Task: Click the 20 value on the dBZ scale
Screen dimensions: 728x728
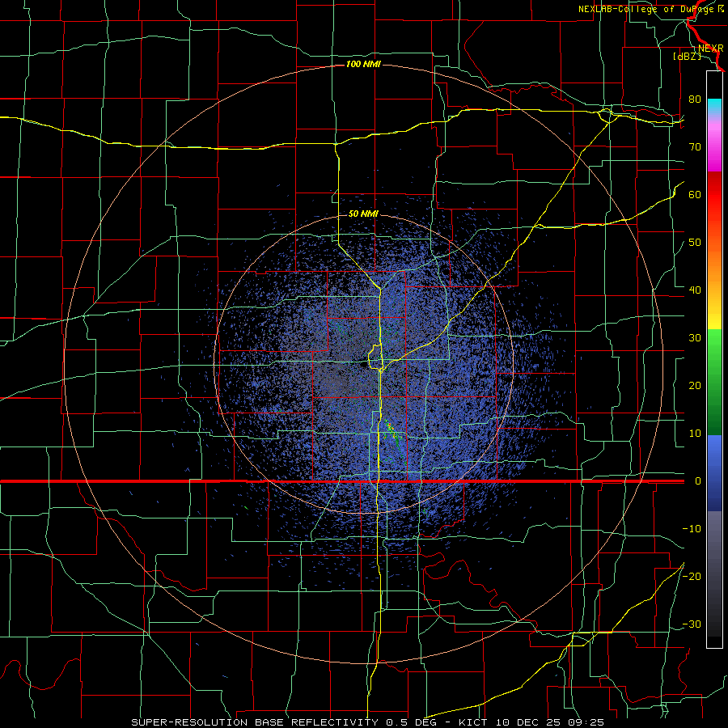Action: (695, 386)
